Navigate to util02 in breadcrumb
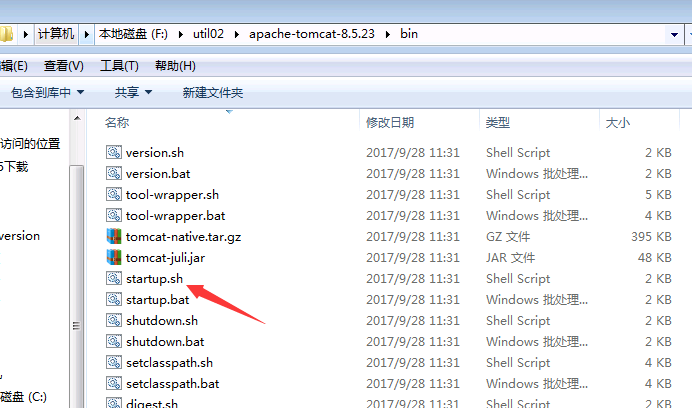This screenshot has height=408, width=692. 208,34
